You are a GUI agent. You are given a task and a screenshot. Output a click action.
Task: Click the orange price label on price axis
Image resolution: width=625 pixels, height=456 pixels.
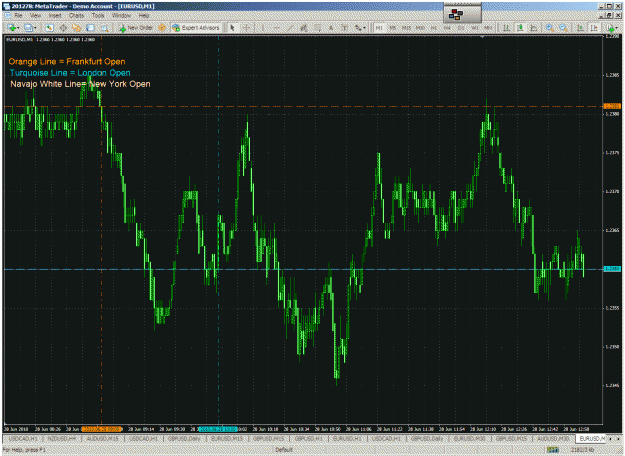pos(612,106)
